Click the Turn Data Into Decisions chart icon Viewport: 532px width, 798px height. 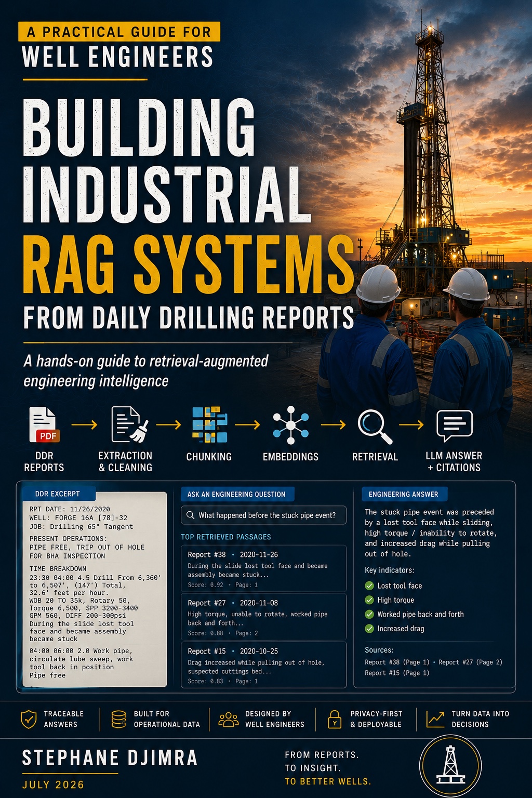[x=435, y=720]
